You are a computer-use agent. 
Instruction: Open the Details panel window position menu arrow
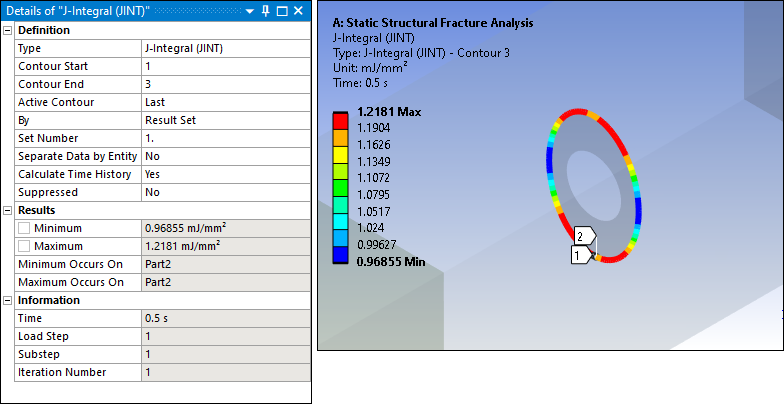[x=250, y=11]
